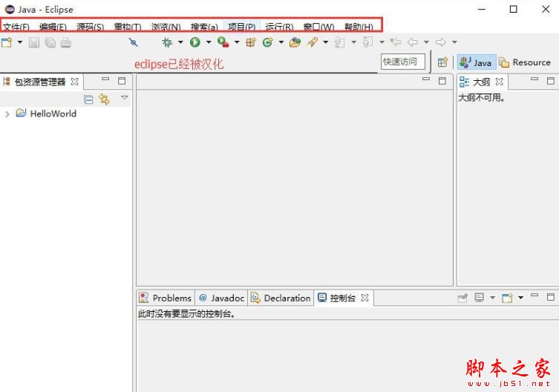This screenshot has height=392, width=559.
Task: Open the Back history dropdown arrow
Action: (x=426, y=42)
